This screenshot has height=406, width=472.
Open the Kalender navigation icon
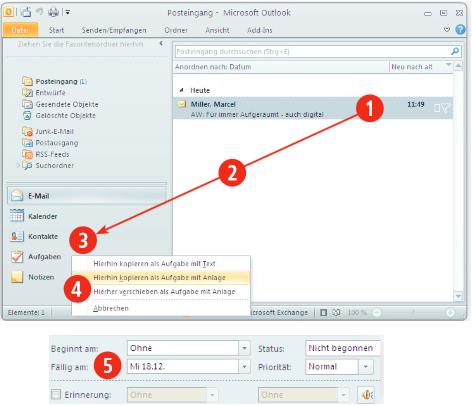(17, 216)
